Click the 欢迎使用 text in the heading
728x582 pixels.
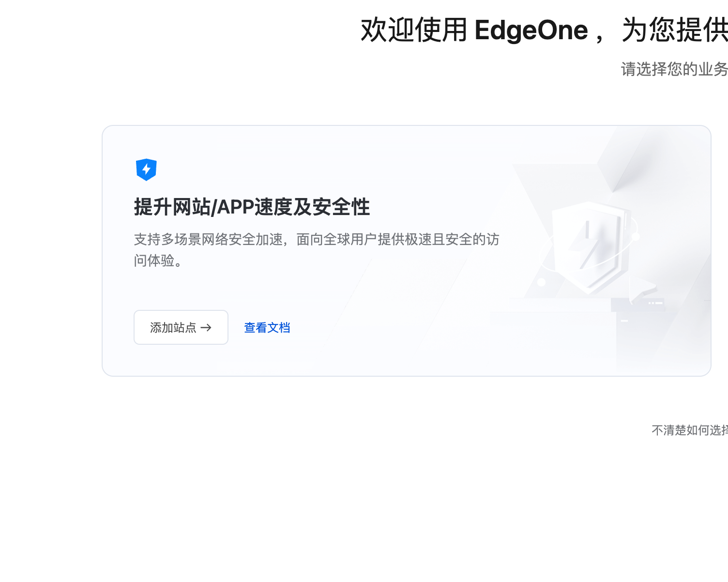point(413,30)
